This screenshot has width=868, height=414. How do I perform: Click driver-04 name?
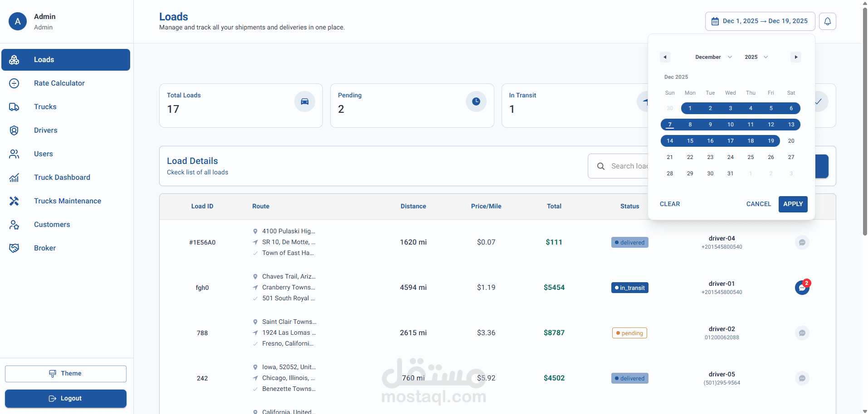[722, 238]
